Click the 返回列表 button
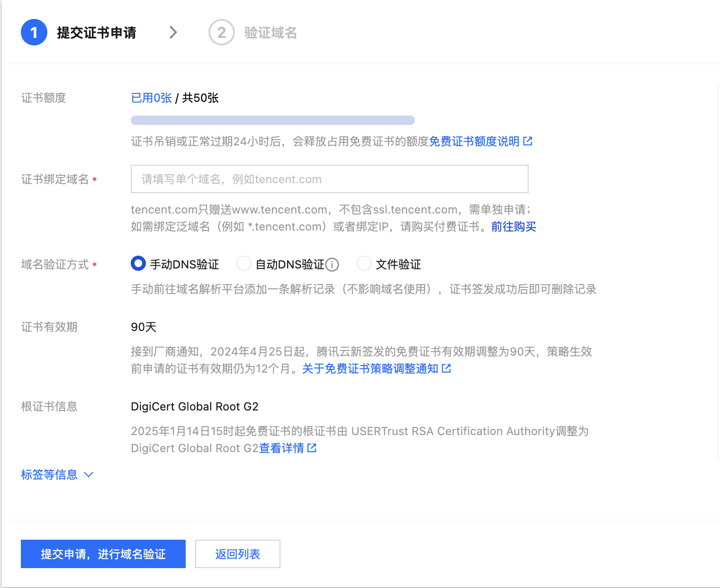Screen dimensions: 720x588 click(x=238, y=554)
